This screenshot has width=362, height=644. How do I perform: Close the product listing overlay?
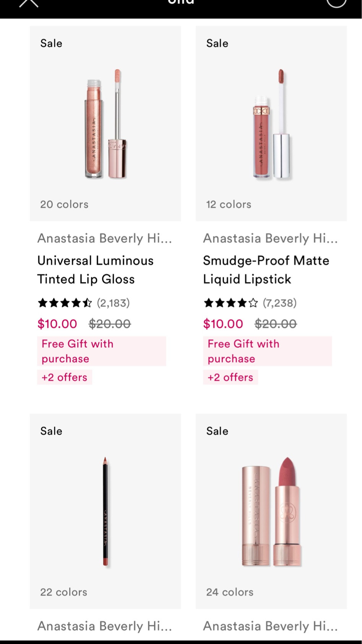[28, 4]
